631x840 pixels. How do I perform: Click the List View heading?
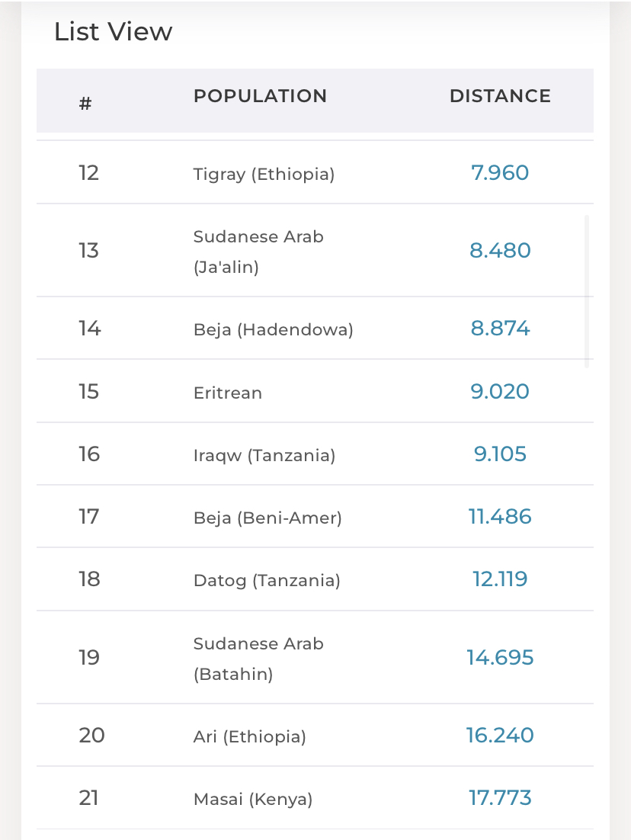113,32
